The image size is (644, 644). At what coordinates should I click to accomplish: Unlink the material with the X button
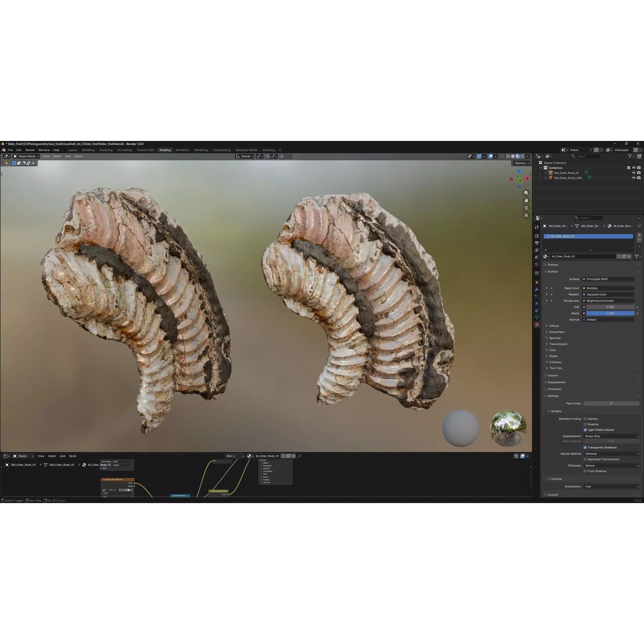(629, 256)
